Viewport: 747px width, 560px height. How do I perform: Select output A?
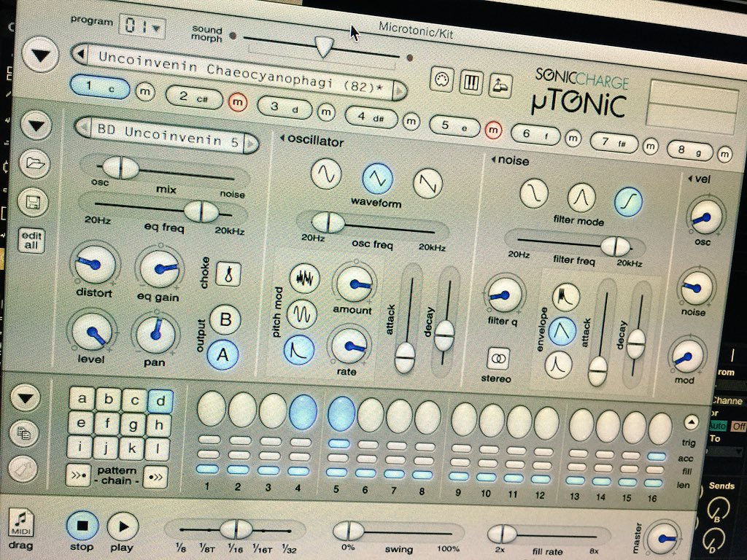[222, 354]
